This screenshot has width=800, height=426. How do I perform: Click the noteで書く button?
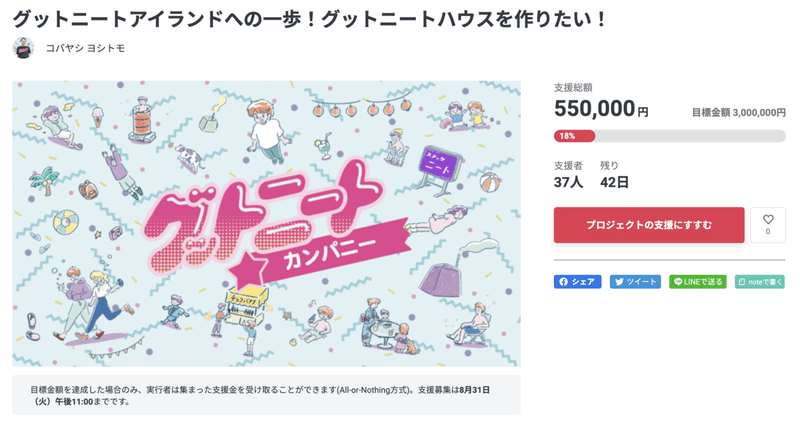[x=759, y=282]
